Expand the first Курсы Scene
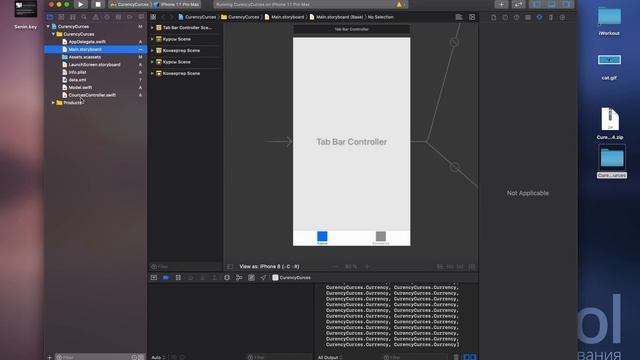Screen dimensions: 640x360 point(152,39)
